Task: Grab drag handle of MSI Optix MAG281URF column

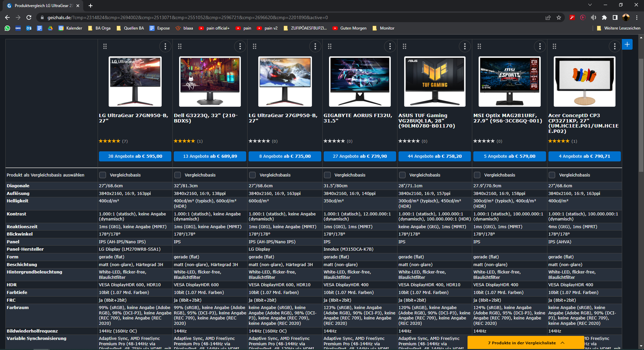Action: coord(479,46)
